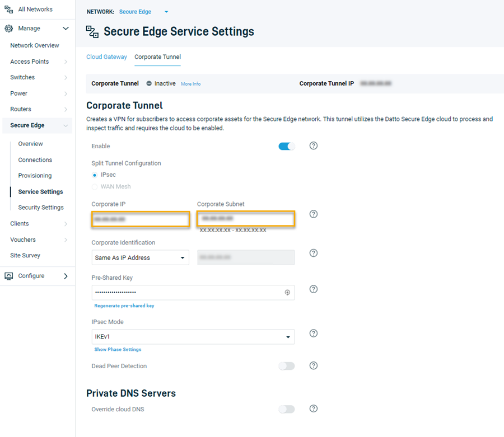Collapse the Secure Edge submenu
The width and height of the screenshot is (504, 437).
(x=66, y=125)
